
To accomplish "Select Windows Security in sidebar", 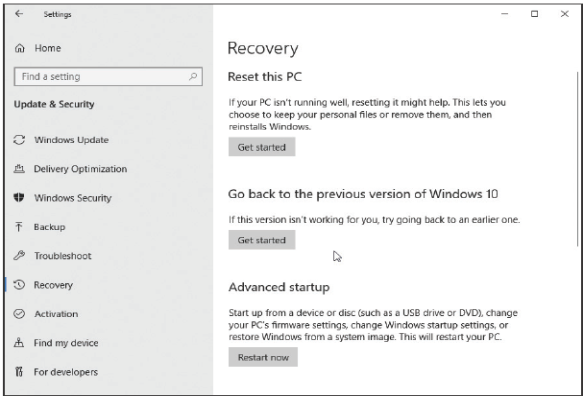I will [73, 198].
